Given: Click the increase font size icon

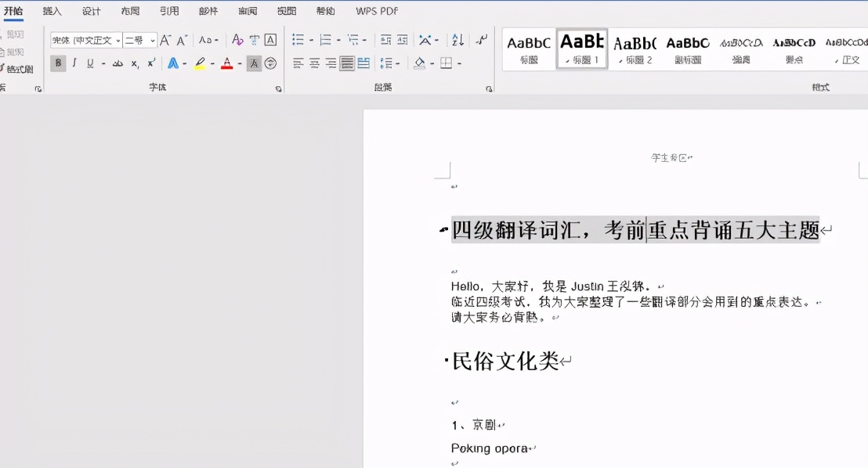Looking at the screenshot, I should (x=166, y=40).
